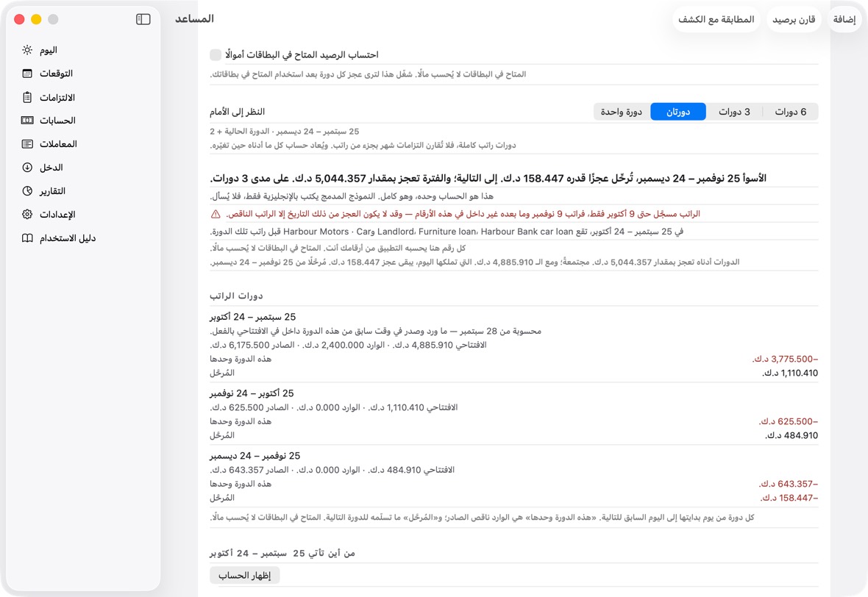The height and width of the screenshot is (597, 868).
Task: Select the دورتان segment
Action: point(678,112)
